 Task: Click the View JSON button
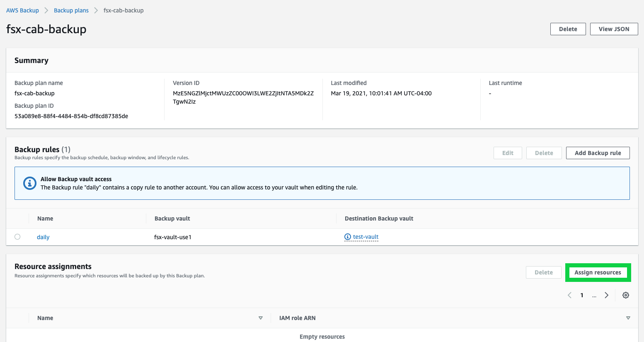[614, 29]
